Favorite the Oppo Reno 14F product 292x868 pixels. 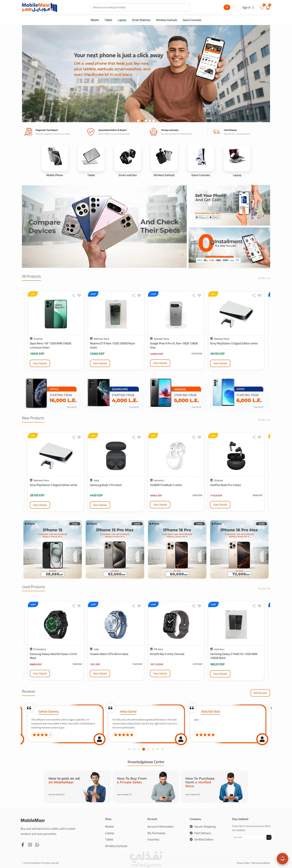pos(79,296)
